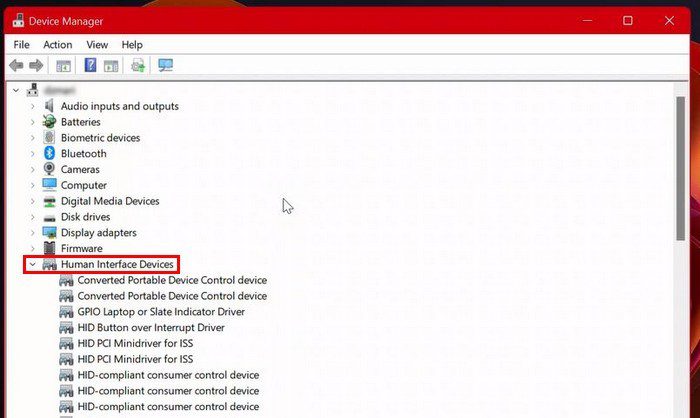Open Help using the blue question mark icon
The image size is (700, 418).
tap(90, 66)
